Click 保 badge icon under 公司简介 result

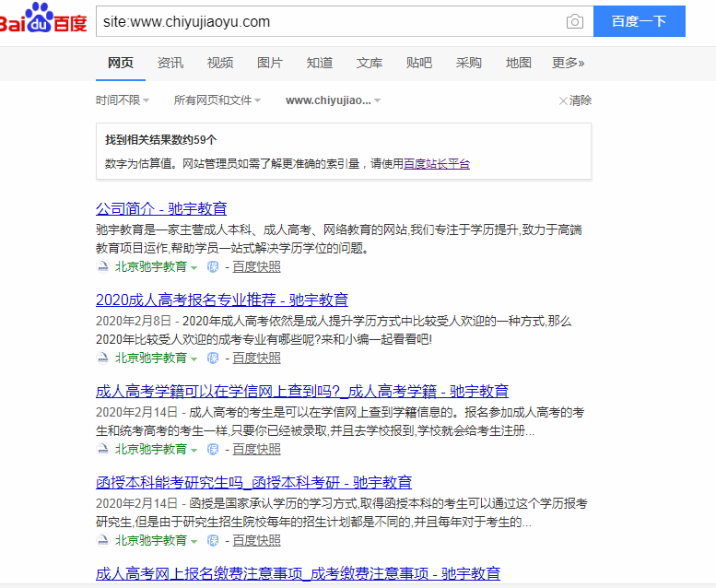(x=213, y=267)
